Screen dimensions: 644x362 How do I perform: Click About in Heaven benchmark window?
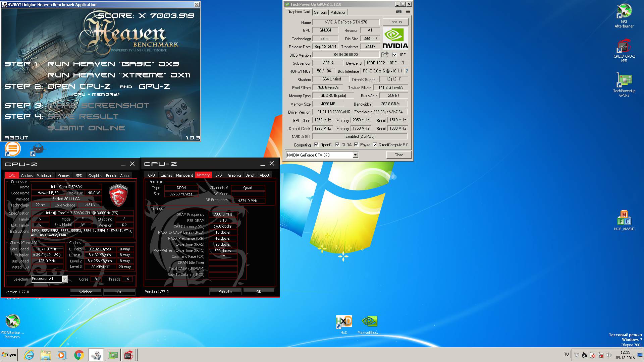coord(16,137)
